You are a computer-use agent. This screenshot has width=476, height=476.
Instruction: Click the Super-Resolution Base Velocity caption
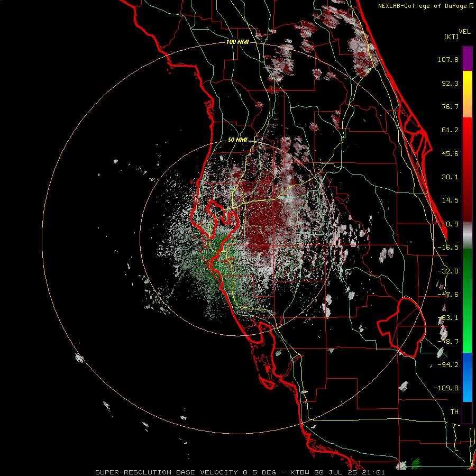coord(240,472)
